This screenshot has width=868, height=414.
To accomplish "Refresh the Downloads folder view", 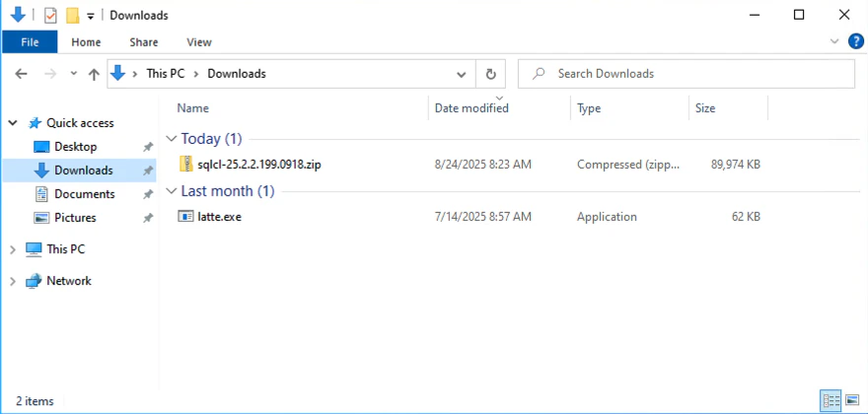I will (x=490, y=74).
